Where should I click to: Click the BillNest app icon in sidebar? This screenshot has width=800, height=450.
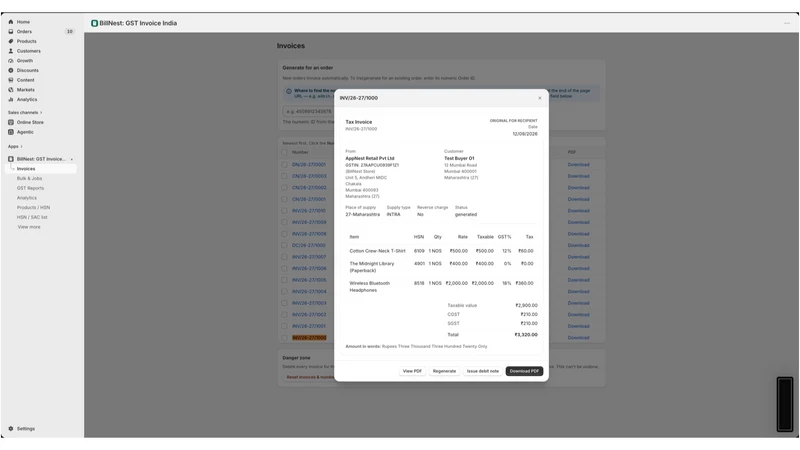click(11, 159)
